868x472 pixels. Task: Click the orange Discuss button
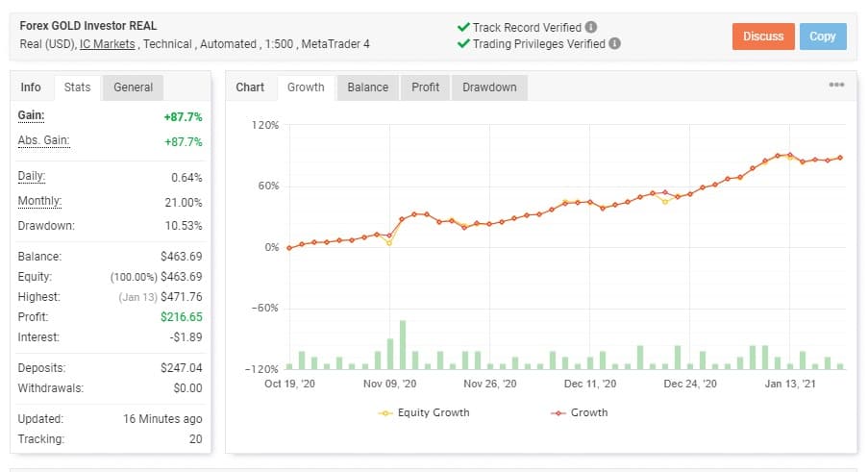[x=763, y=37]
